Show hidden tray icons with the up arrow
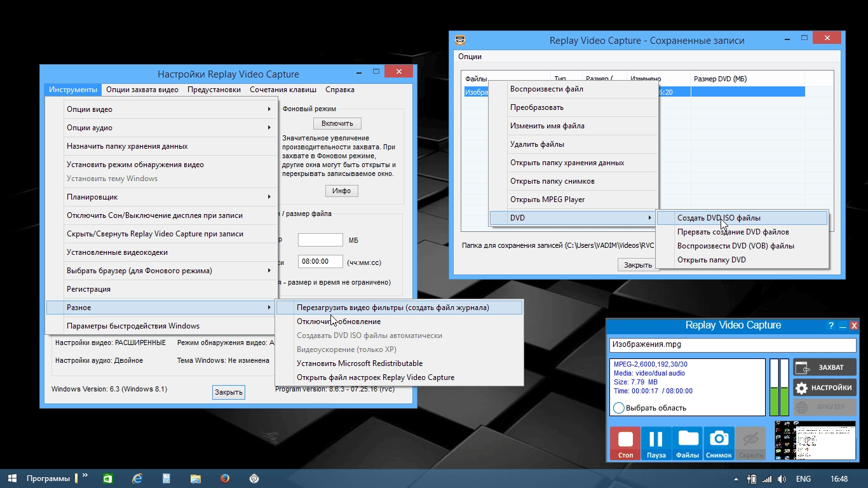The image size is (868, 488). coord(736,478)
